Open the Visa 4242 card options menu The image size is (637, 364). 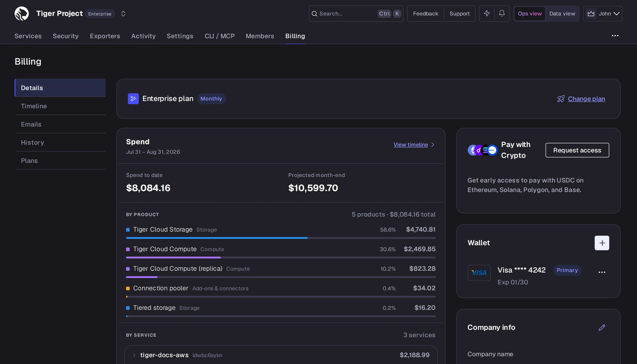[602, 272]
